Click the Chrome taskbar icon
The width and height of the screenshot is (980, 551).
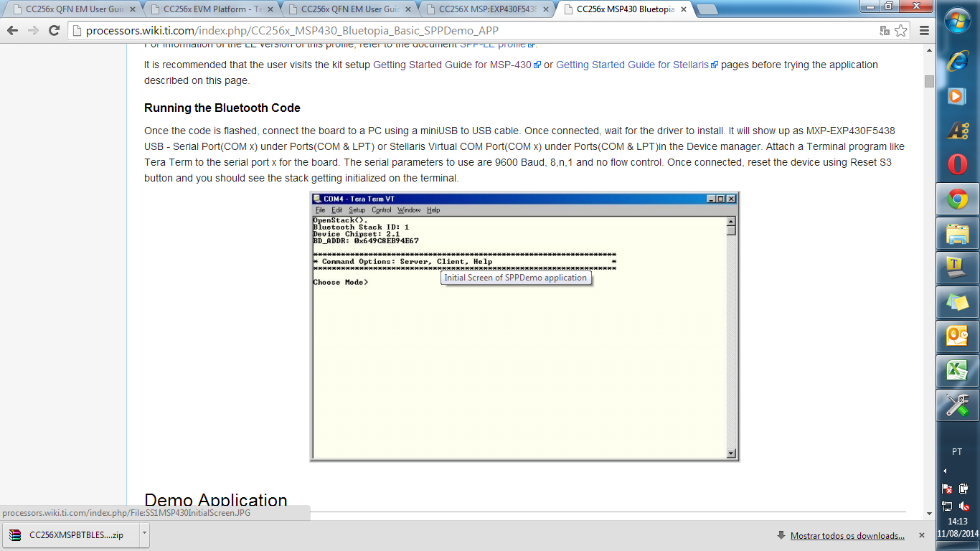click(958, 199)
